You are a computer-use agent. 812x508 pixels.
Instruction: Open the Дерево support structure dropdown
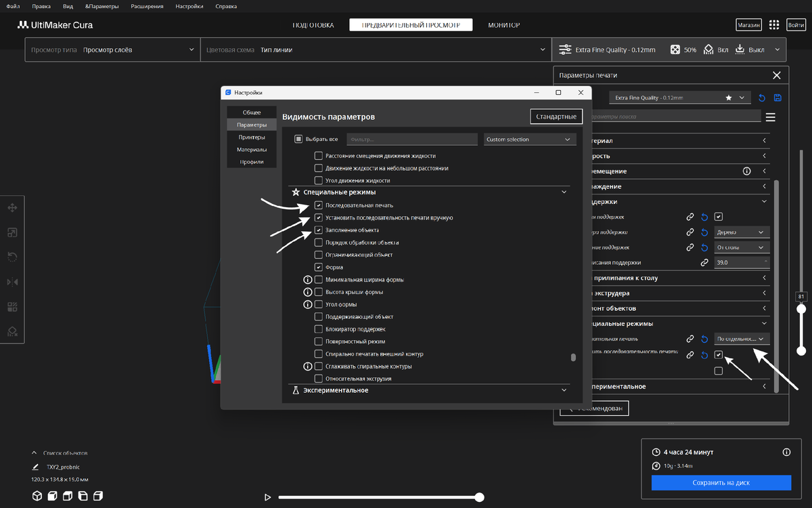(x=742, y=232)
